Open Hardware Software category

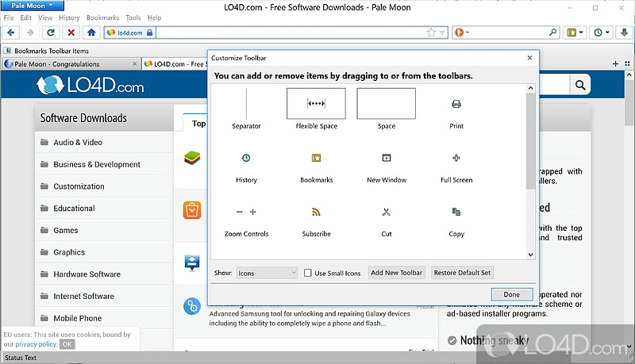[x=104, y=274]
